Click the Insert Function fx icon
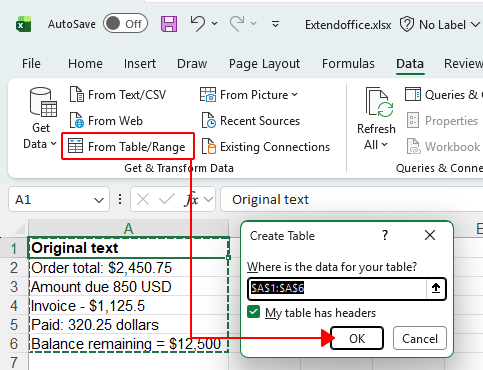Viewport: 483px width, 370px height. (x=191, y=200)
